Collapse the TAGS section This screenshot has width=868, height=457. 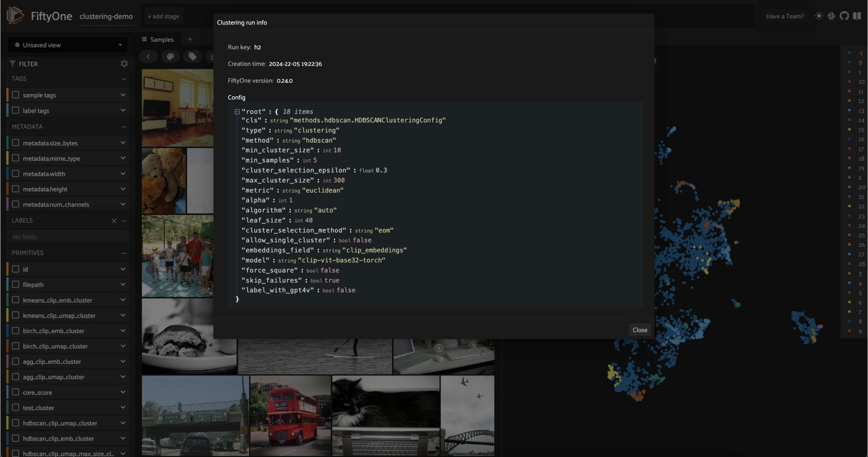pos(123,79)
